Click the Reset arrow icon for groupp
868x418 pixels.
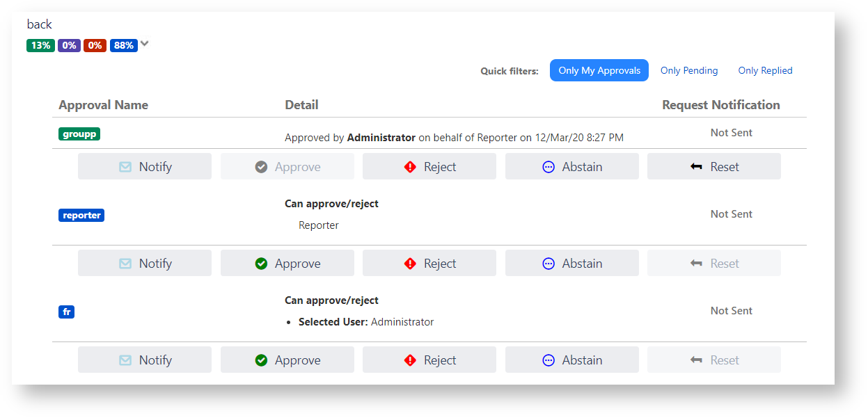click(x=696, y=167)
